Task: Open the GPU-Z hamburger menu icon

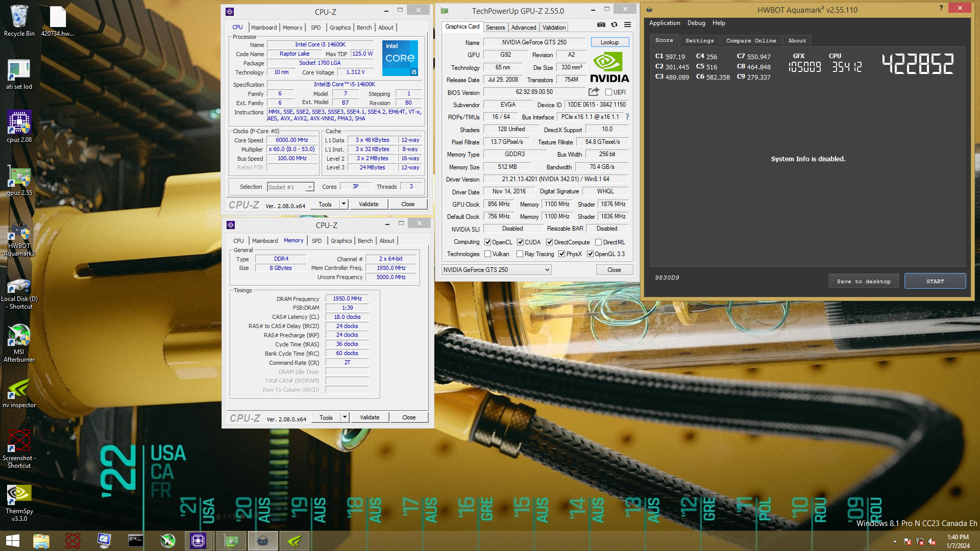Action: [x=627, y=24]
